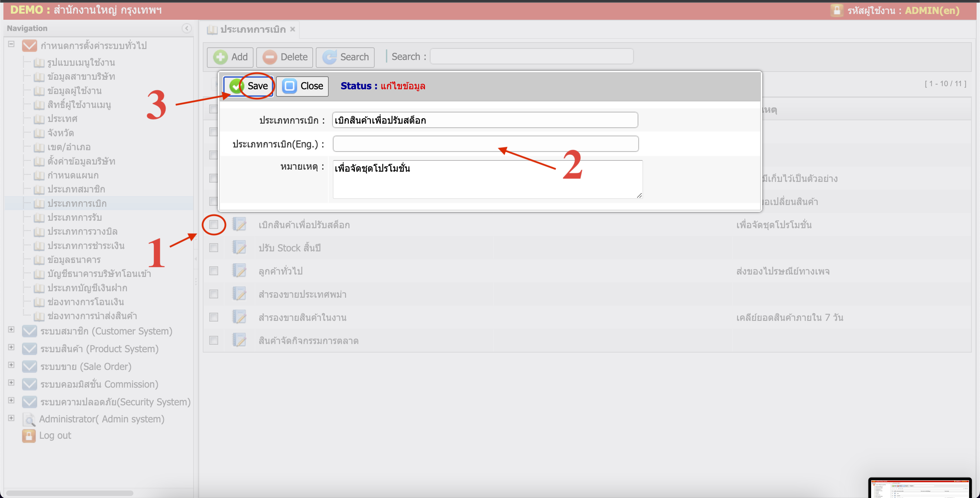Click edit icon for สินค้าจัดกิจกรรมการตลาด row
The width and height of the screenshot is (980, 498).
tap(239, 340)
